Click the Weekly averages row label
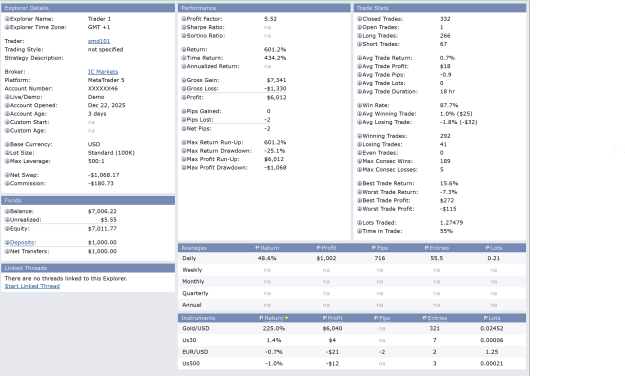This screenshot has width=625, height=376. 192,270
